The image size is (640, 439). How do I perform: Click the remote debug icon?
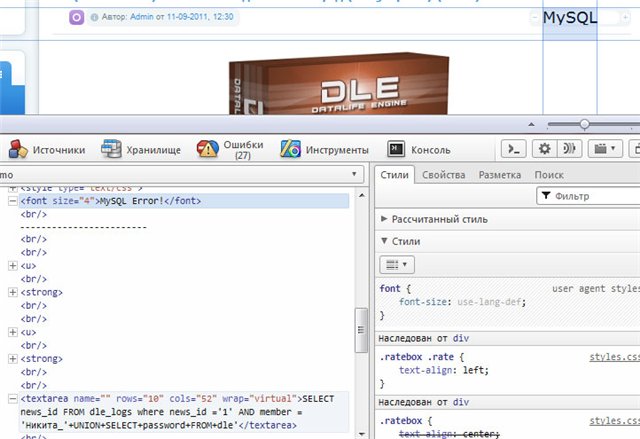click(x=569, y=149)
